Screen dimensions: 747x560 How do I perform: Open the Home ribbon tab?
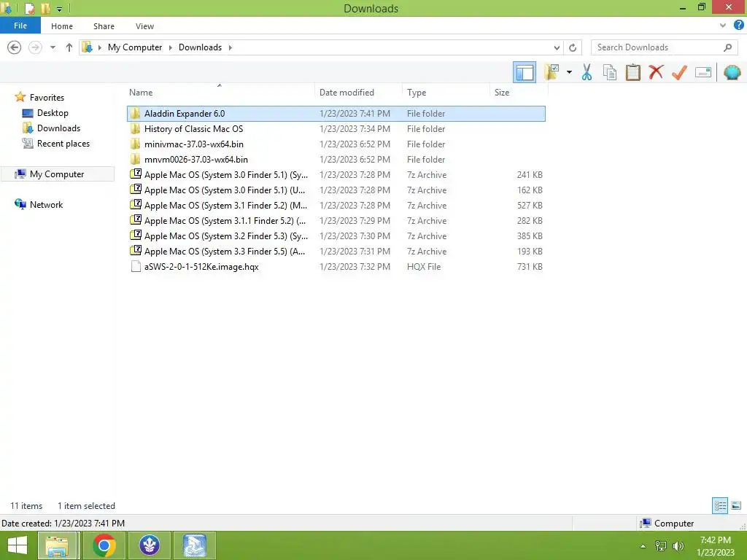(x=62, y=26)
